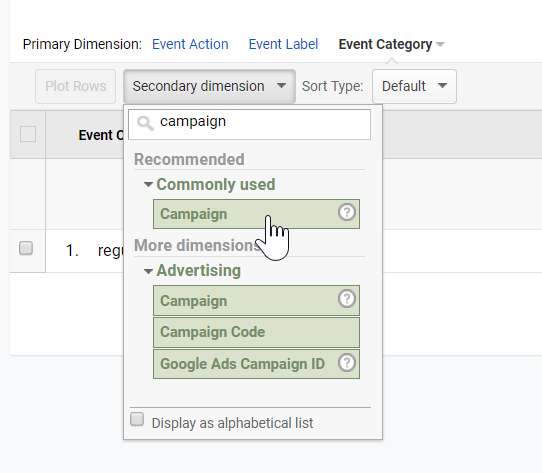Click the row 1 event category value
Screen dimensions: 542x473
[111, 250]
